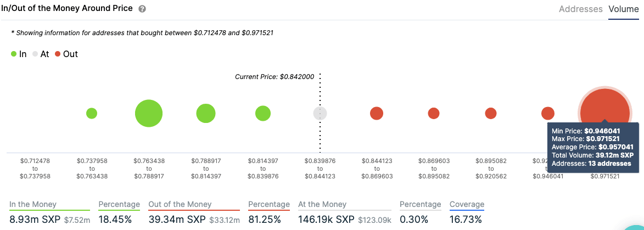Toggle the grey At legend item

click(x=40, y=54)
